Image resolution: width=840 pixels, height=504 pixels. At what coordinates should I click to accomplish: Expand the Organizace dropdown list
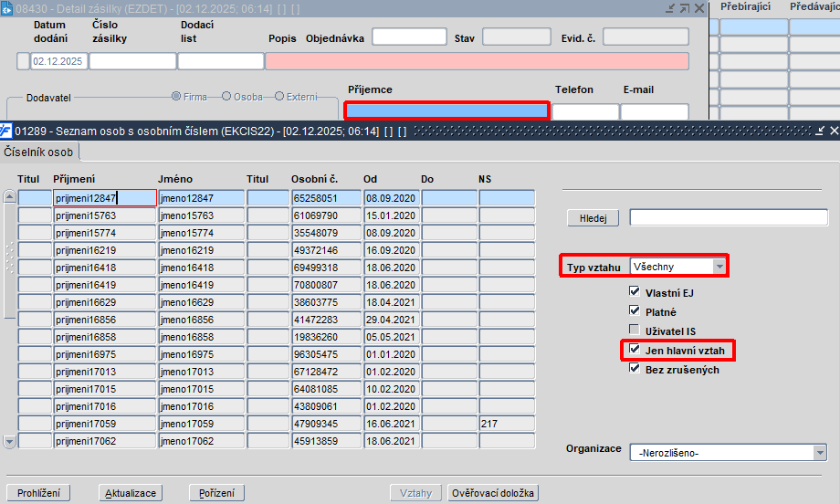point(820,453)
